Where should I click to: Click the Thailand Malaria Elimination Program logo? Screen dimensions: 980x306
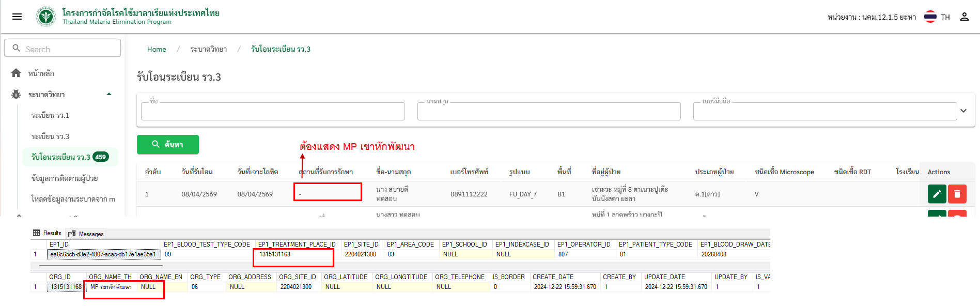click(x=46, y=17)
